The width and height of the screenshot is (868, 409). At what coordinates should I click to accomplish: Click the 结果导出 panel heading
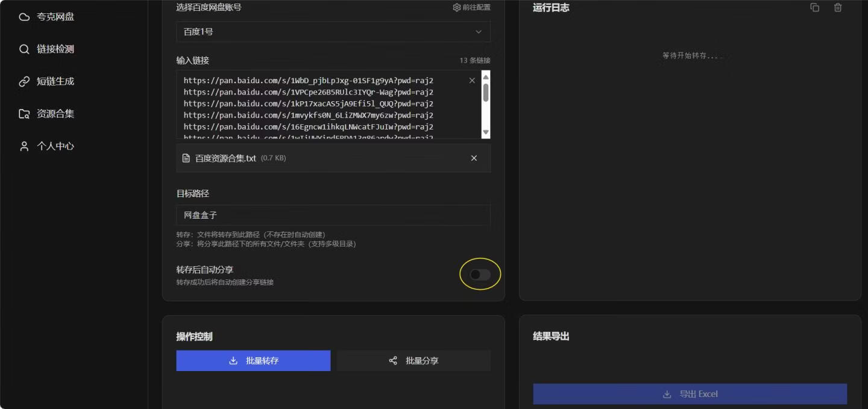click(x=551, y=337)
